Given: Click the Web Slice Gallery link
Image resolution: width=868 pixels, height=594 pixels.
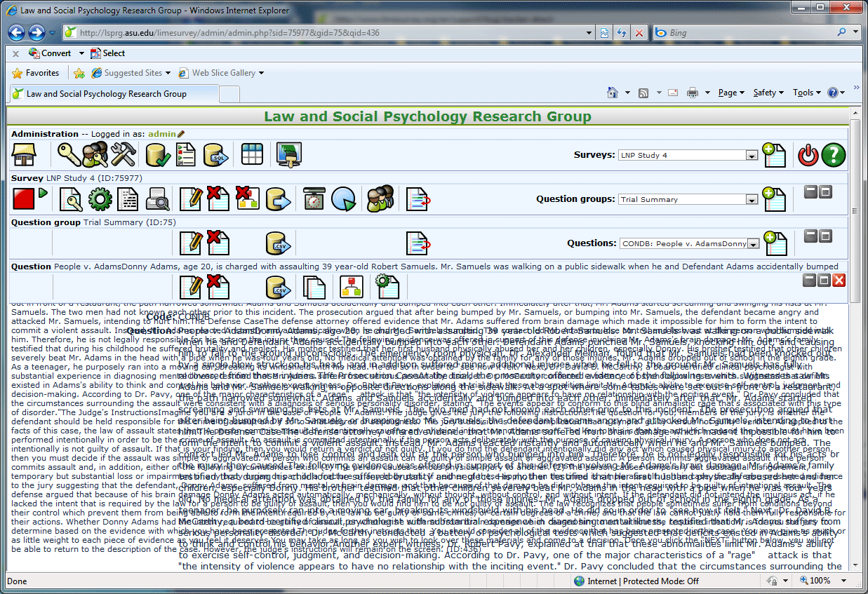Looking at the screenshot, I should coord(223,73).
